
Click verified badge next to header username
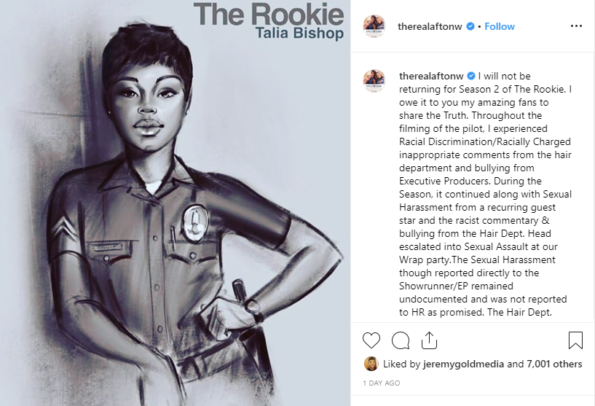point(470,26)
